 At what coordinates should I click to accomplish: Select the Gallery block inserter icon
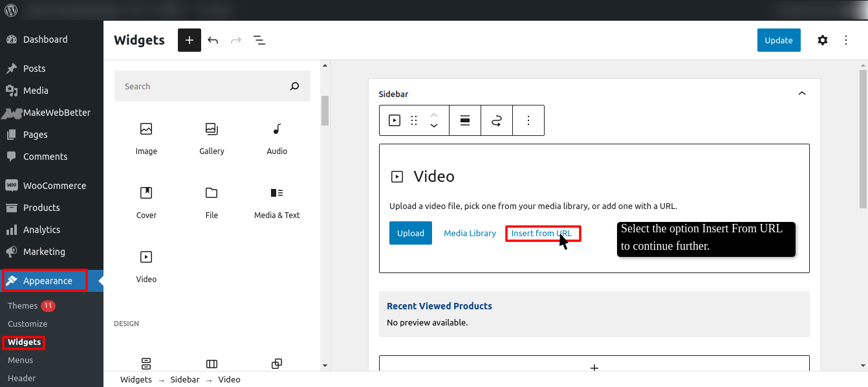(x=212, y=129)
